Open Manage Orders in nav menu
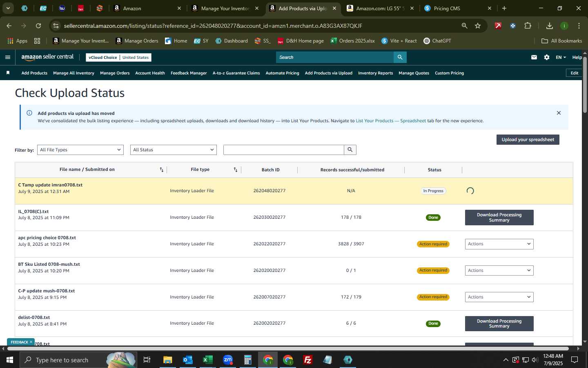588x368 pixels. 115,73
